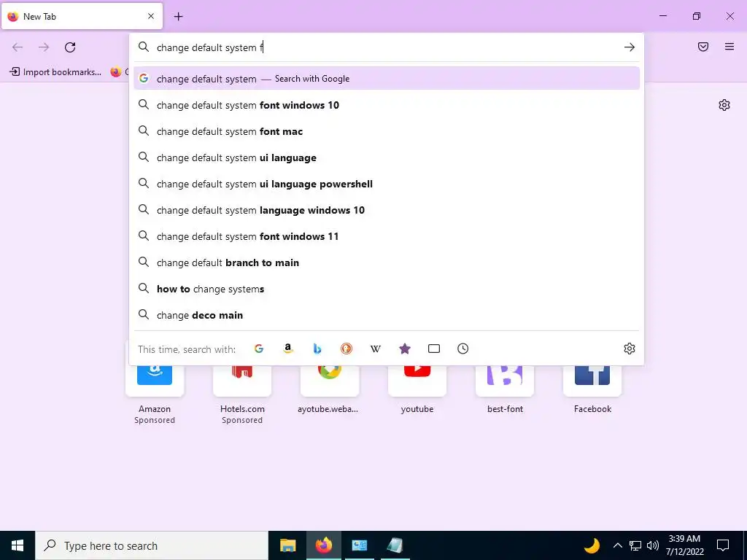Search this time with Google icon
The width and height of the screenshot is (747, 560).
coord(259,349)
